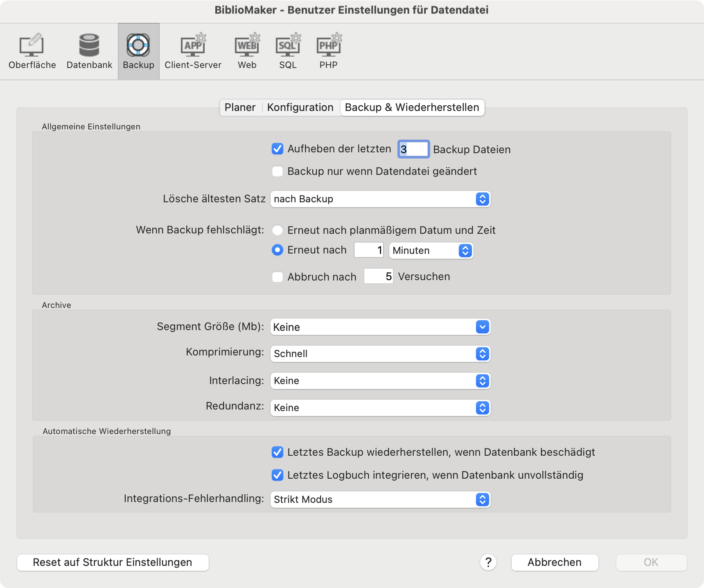Open the Segment Größe (Mb) combo box
Viewport: 704px width, 588px height.
click(380, 327)
